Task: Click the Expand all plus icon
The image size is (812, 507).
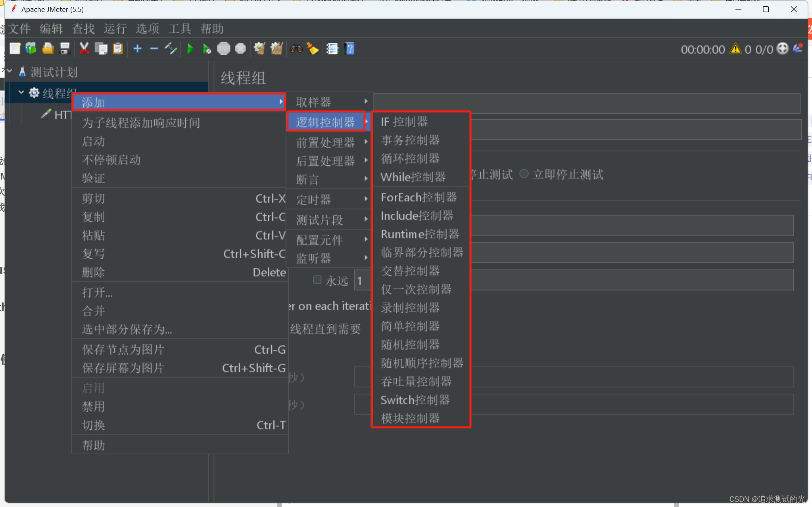Action: click(x=138, y=49)
